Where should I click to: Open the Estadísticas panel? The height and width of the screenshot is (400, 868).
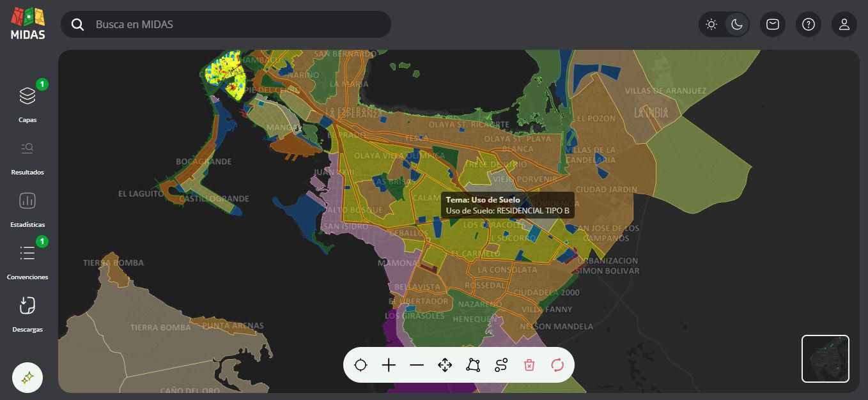(27, 207)
